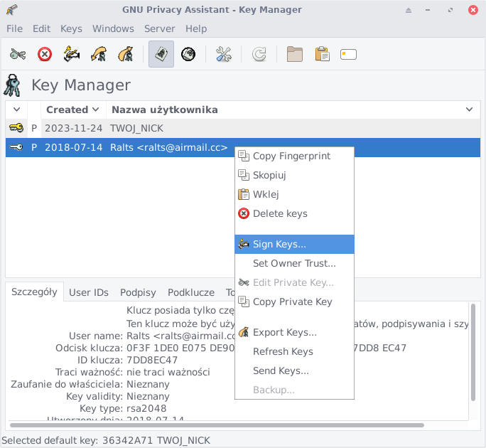This screenshot has height=448, width=486.
Task: Choose Copy Fingerprint from the context menu
Action: click(291, 156)
